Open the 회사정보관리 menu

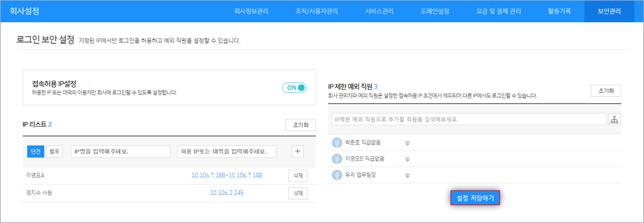251,11
